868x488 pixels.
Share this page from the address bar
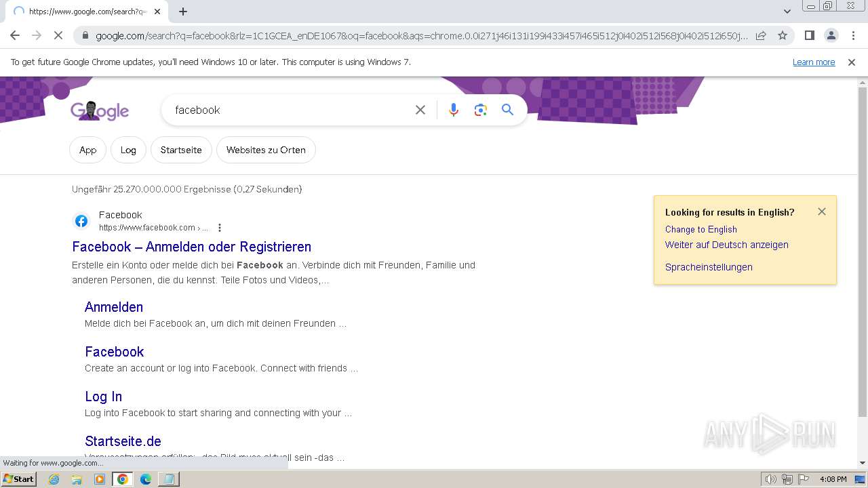coord(761,35)
